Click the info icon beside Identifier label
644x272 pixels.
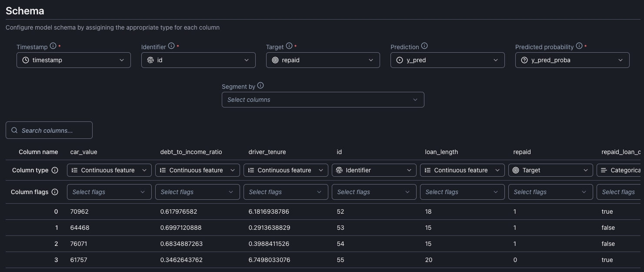pos(171,46)
